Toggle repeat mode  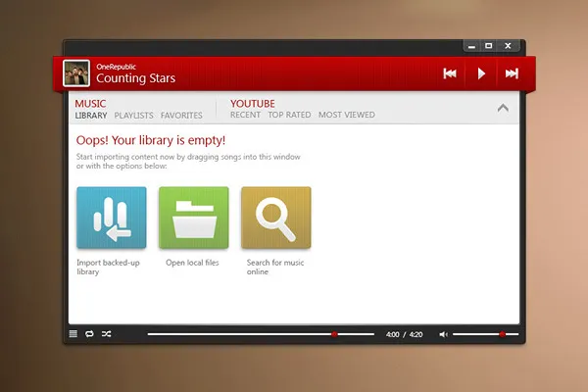tap(89, 334)
